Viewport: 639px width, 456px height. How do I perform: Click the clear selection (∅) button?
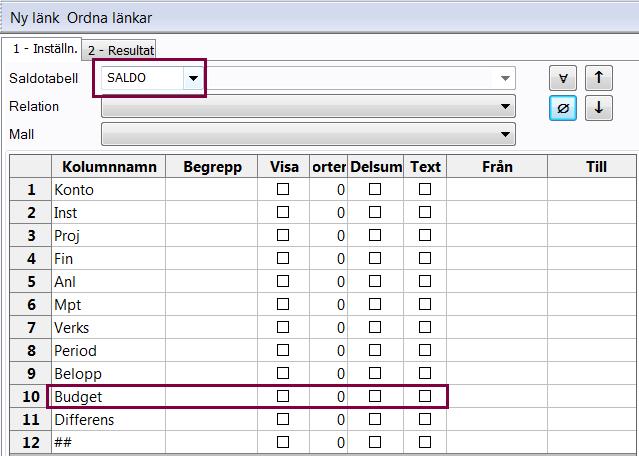tap(563, 108)
